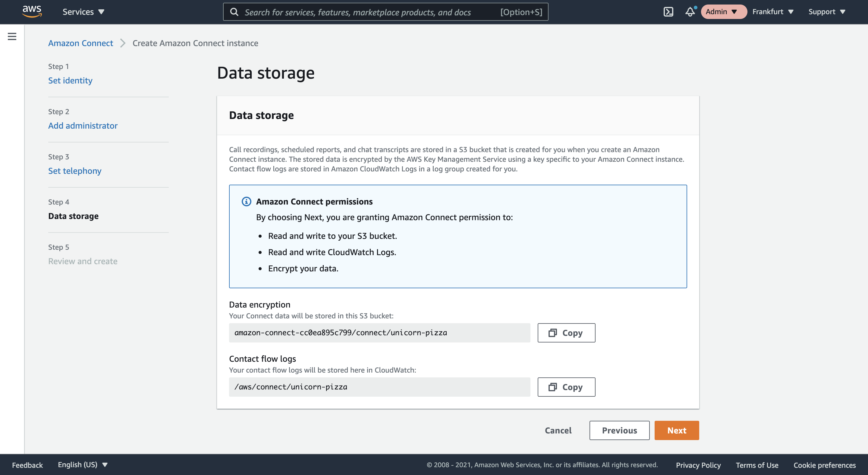Go to Step 1 Set identity
This screenshot has width=868, height=475.
(x=70, y=80)
